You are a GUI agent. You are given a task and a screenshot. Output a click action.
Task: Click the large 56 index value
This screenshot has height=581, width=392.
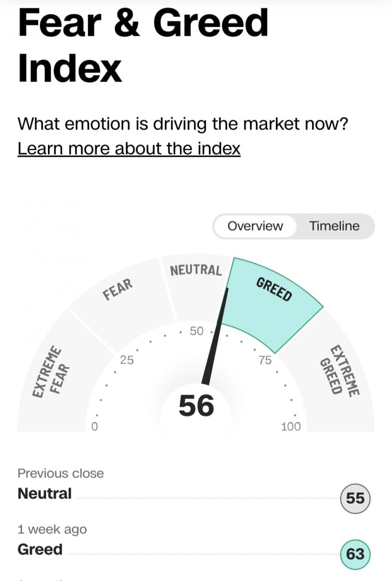(x=196, y=406)
